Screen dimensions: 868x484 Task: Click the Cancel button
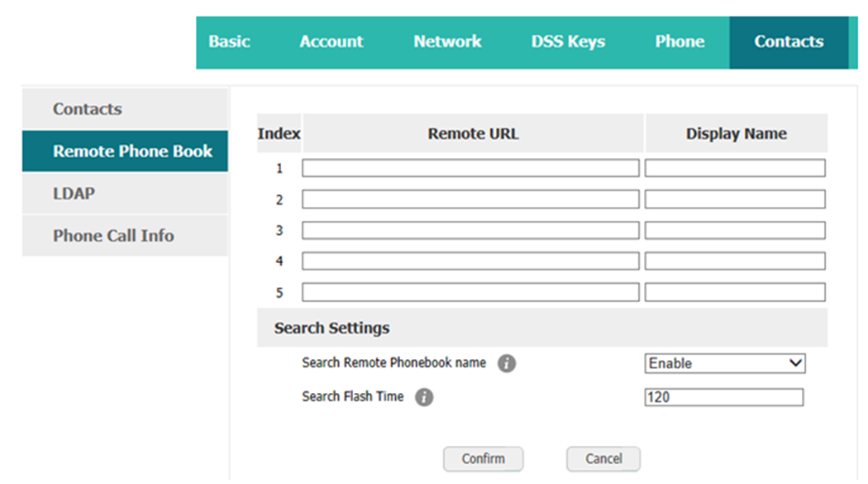[603, 459]
